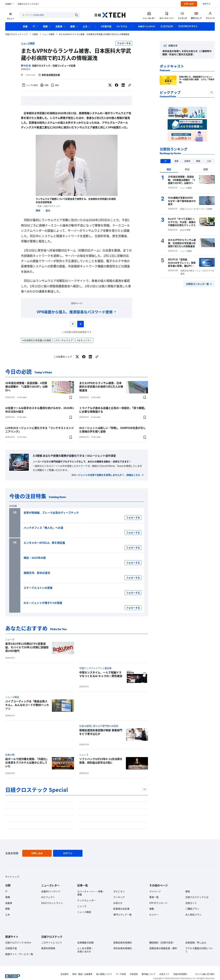Open 新着 in the blue navigation bar
This screenshot has height=980, width=220.
pyautogui.click(x=25, y=27)
